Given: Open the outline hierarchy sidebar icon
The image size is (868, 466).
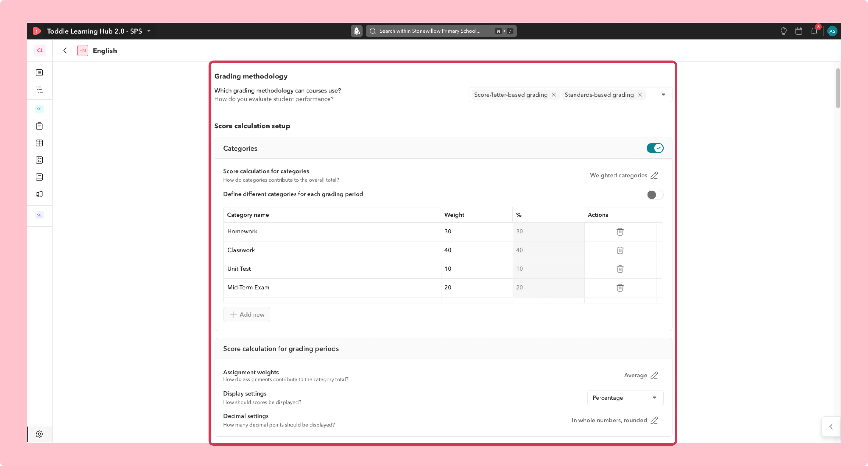Looking at the screenshot, I should (39, 89).
